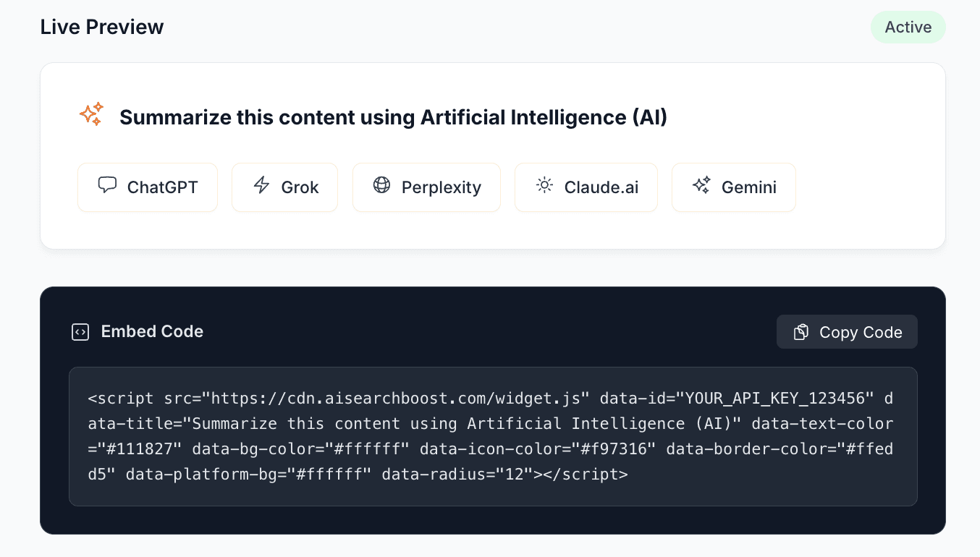The image size is (980, 557).
Task: Click the Claude.ai sun icon
Action: pos(544,186)
